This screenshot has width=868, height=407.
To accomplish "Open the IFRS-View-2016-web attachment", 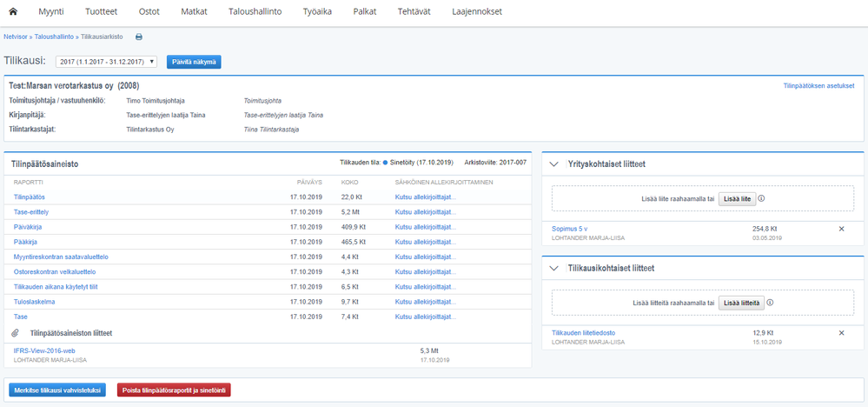I will (x=44, y=350).
